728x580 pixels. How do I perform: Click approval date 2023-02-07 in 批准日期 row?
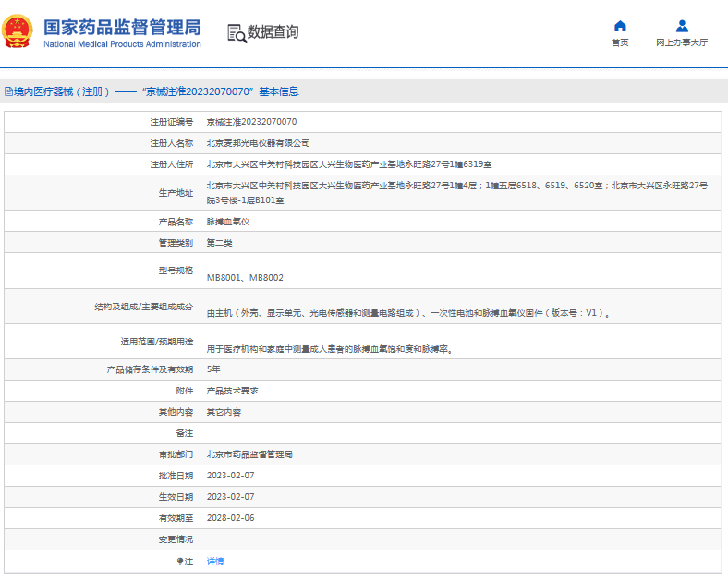coord(230,475)
